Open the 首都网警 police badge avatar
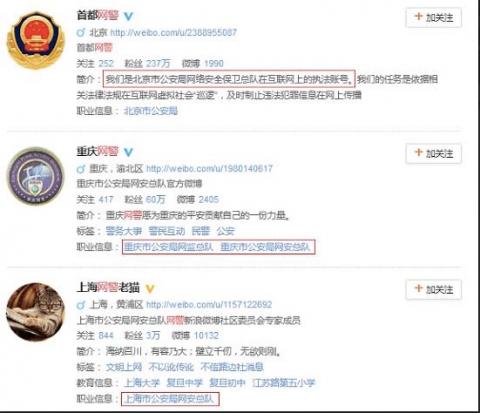This screenshot has width=480, height=413. click(36, 40)
